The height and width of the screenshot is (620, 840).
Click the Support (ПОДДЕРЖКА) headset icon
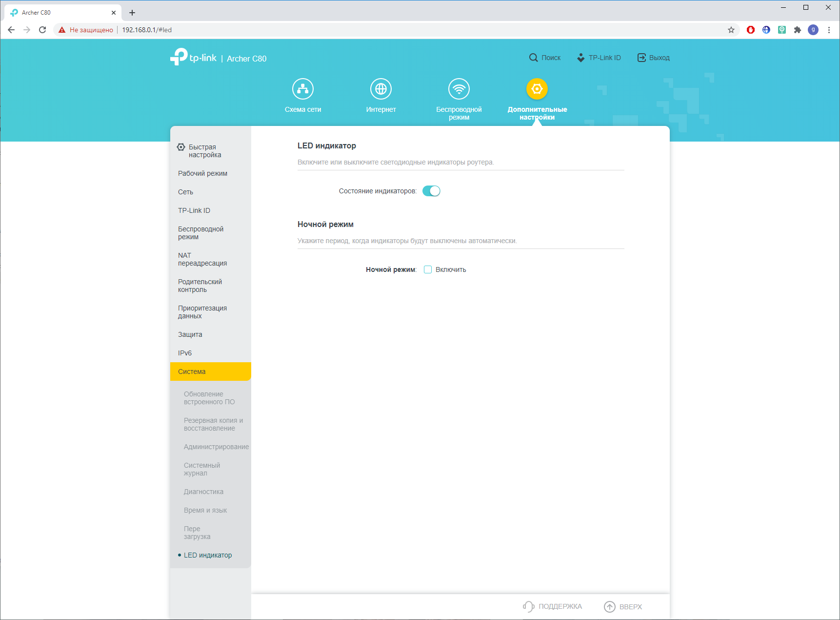click(528, 606)
